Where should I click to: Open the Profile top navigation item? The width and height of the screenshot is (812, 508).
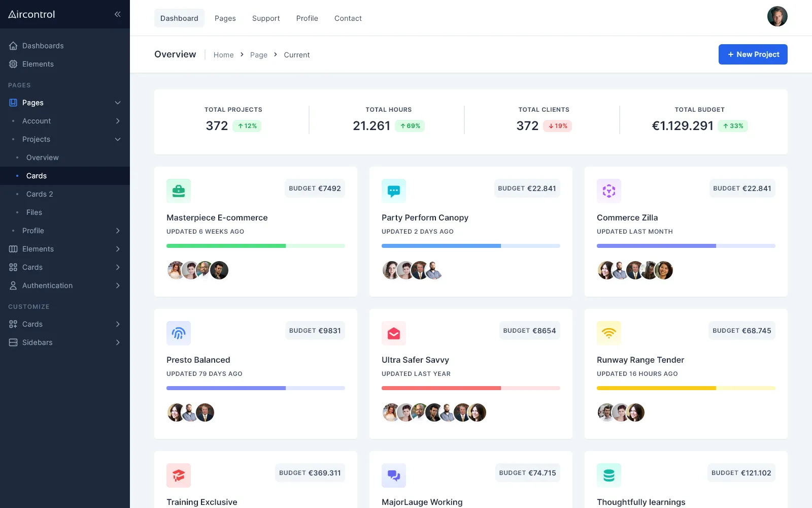click(307, 18)
